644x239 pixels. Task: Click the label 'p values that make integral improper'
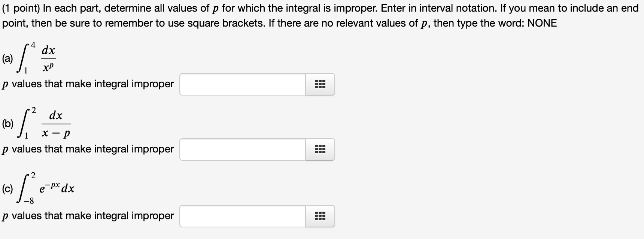point(88,84)
